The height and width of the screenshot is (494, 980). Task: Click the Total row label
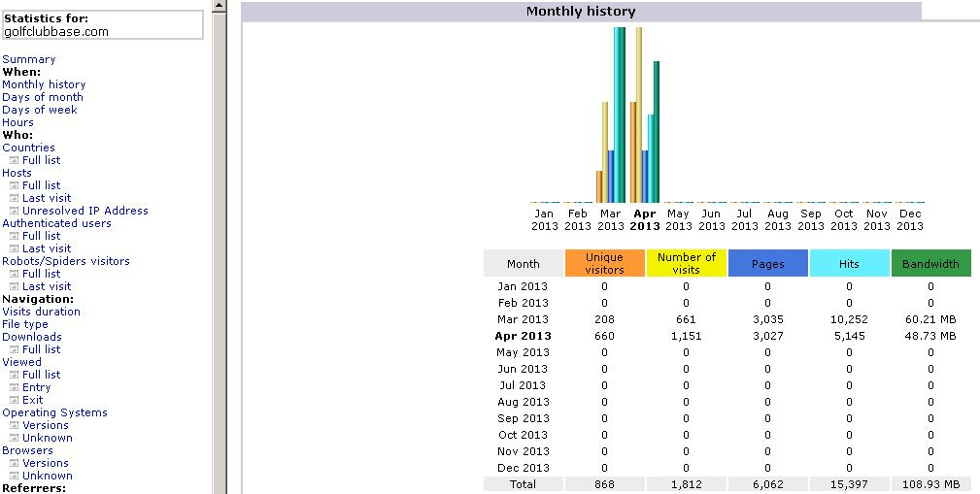pos(524,484)
